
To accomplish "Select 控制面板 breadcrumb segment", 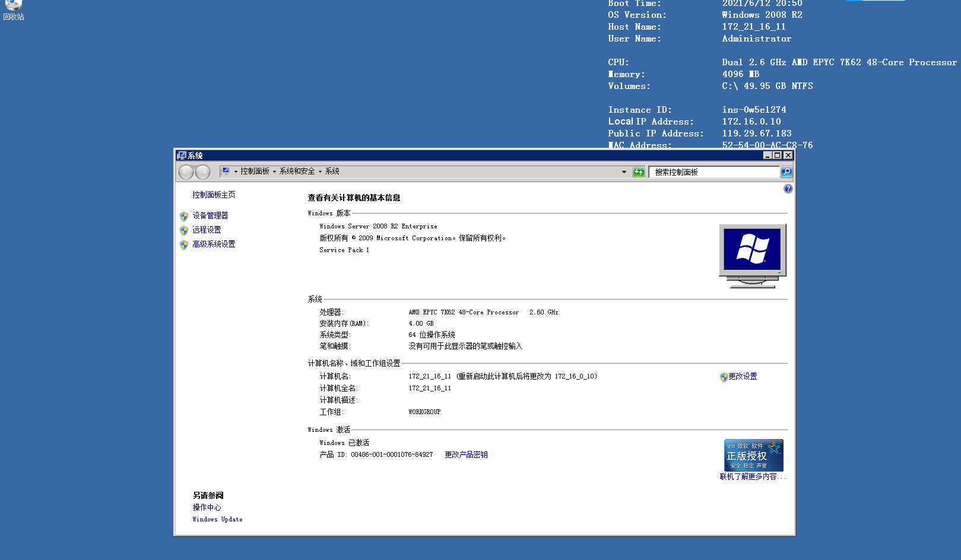I will [255, 171].
